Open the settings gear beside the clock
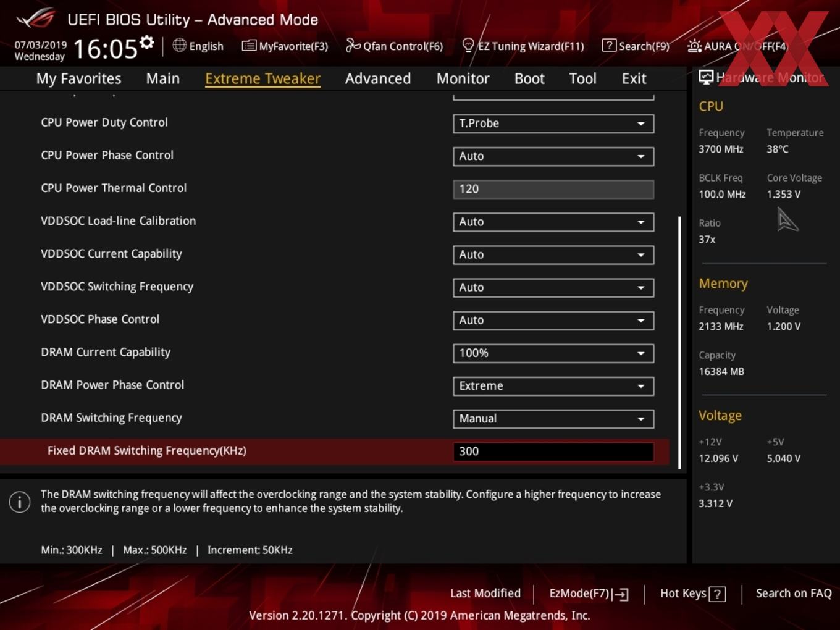 point(146,42)
